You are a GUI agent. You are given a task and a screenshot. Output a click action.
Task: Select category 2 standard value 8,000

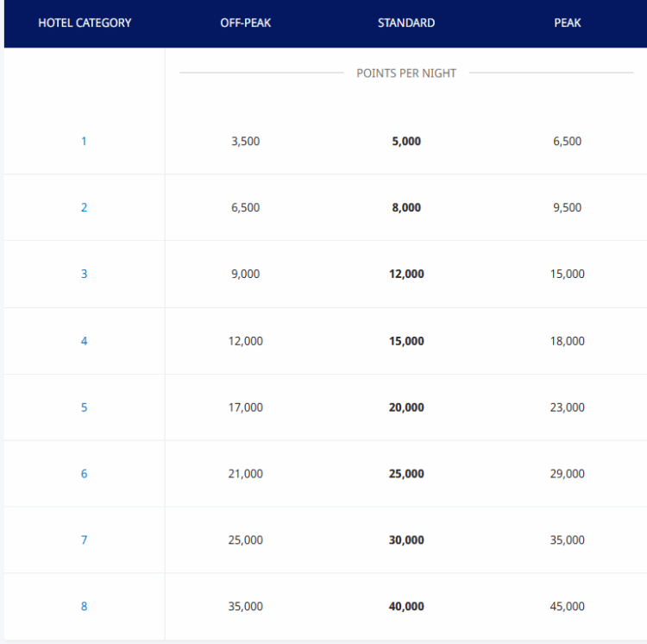point(406,207)
